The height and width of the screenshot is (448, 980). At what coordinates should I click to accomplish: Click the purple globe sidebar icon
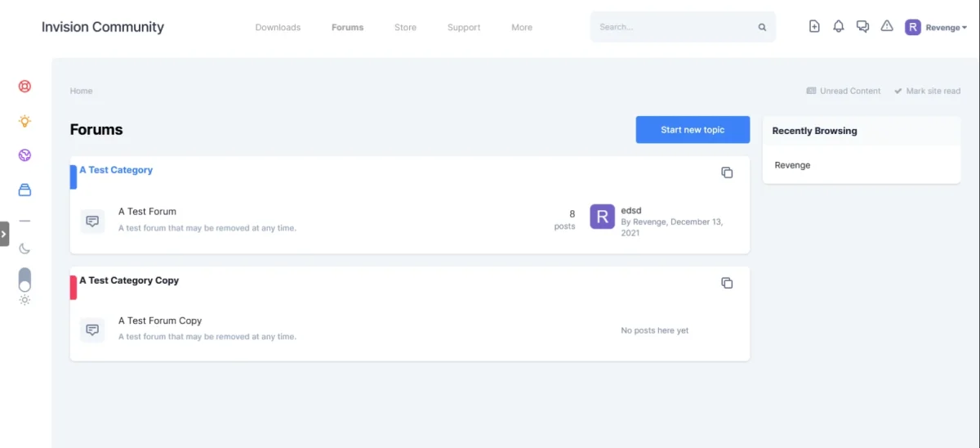[24, 155]
